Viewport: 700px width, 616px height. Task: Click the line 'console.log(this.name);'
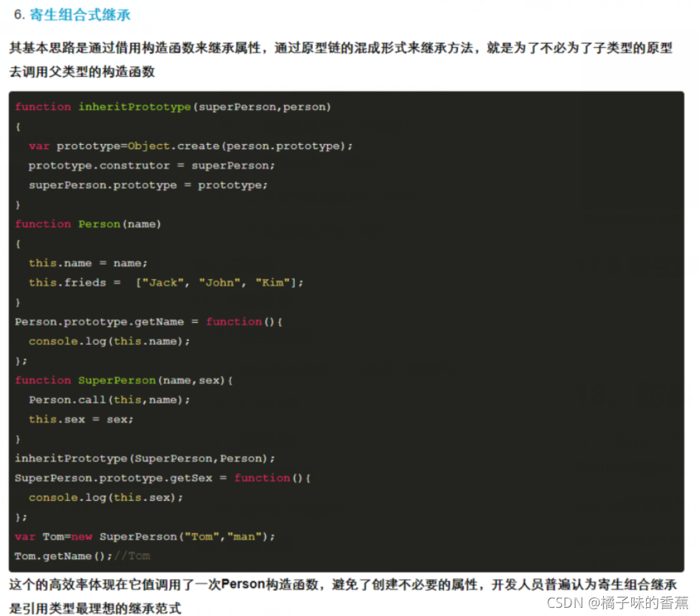click(109, 341)
